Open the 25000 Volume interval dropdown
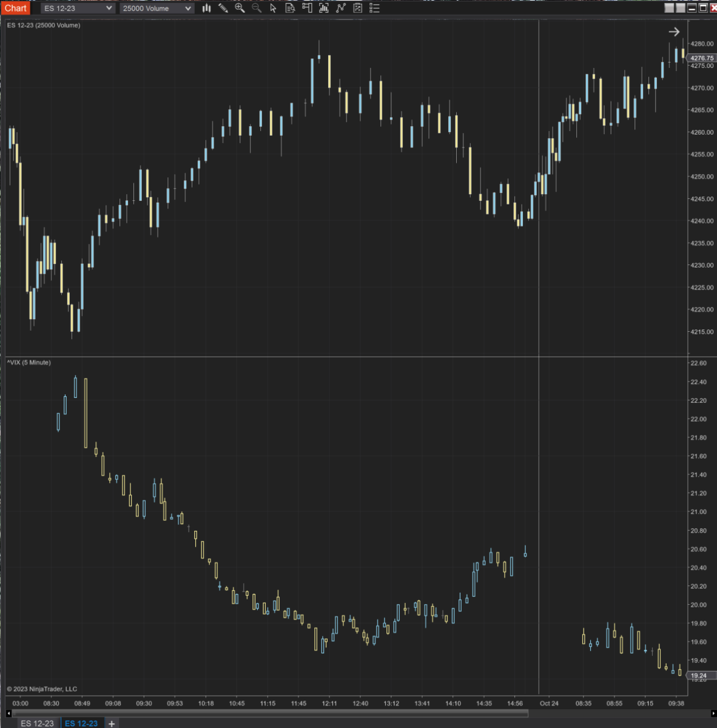The image size is (717, 728). [x=157, y=8]
